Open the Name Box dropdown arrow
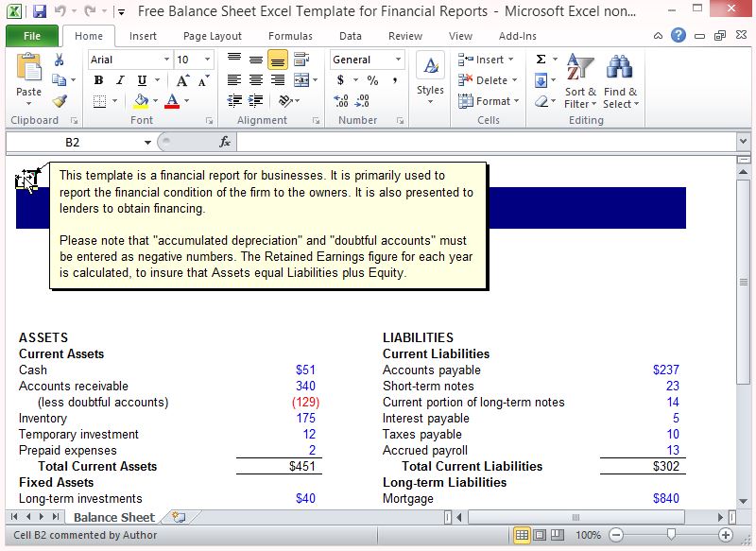The height and width of the screenshot is (551, 756). (x=147, y=142)
